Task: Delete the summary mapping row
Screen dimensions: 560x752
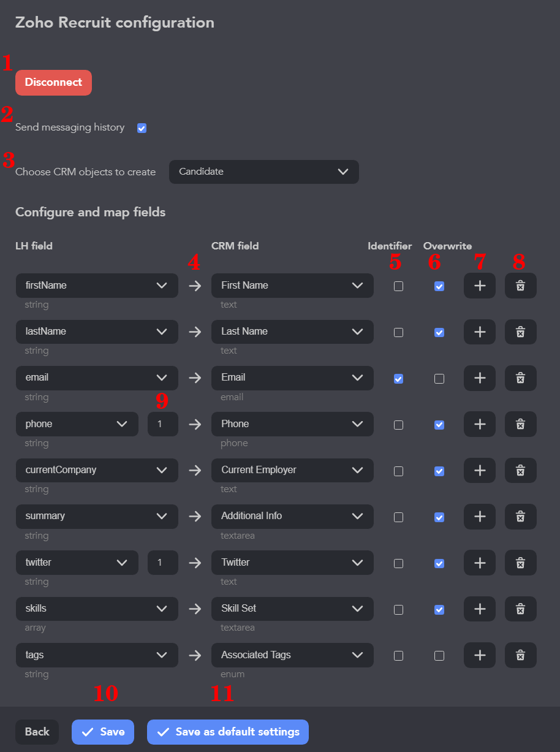Action: click(521, 517)
